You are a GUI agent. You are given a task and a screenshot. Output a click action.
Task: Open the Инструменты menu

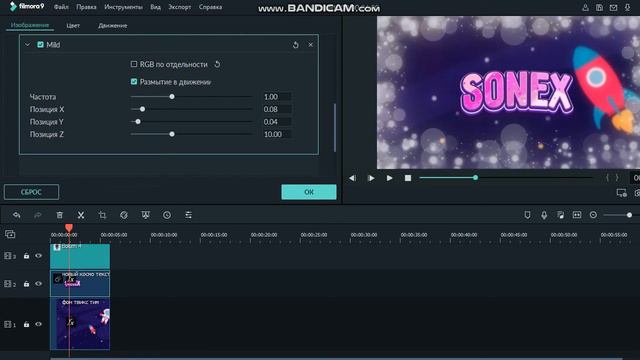click(x=123, y=7)
